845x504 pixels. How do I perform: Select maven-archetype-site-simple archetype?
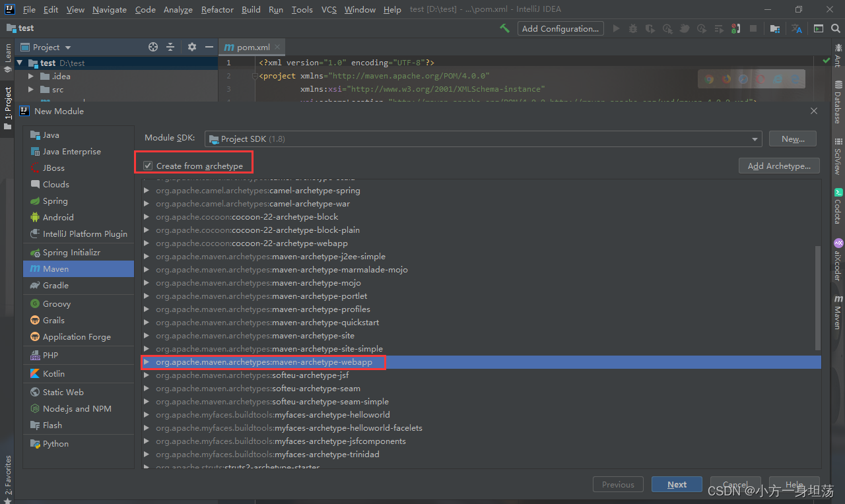click(481, 349)
